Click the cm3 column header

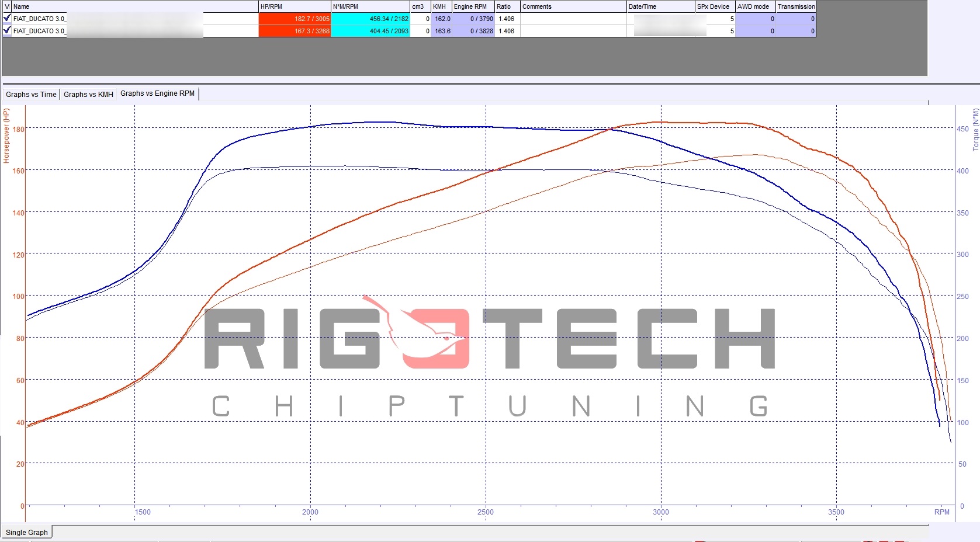[x=420, y=6]
